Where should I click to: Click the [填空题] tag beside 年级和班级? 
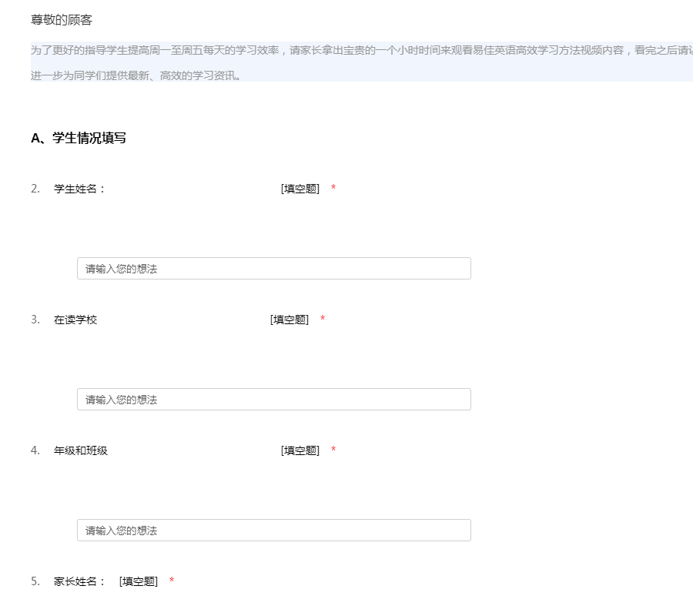(x=300, y=450)
